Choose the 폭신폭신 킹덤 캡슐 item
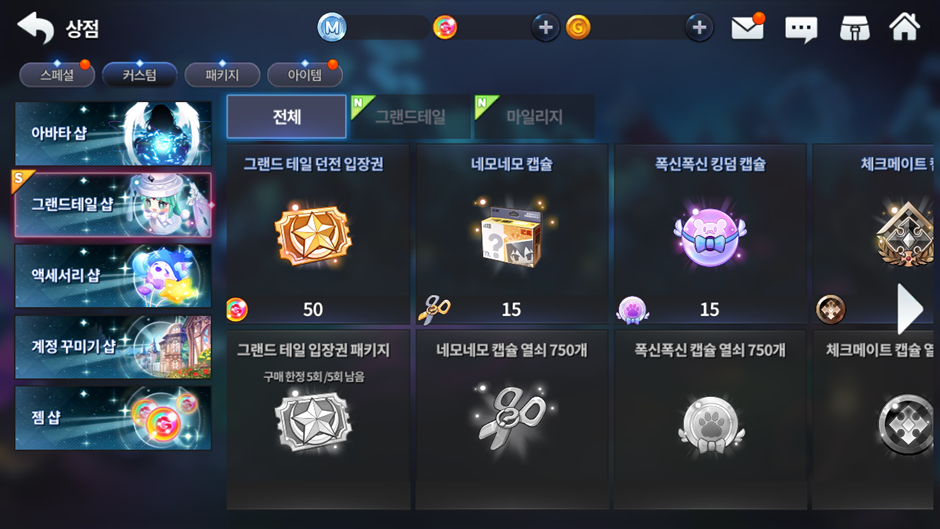Image resolution: width=940 pixels, height=529 pixels. point(710,234)
